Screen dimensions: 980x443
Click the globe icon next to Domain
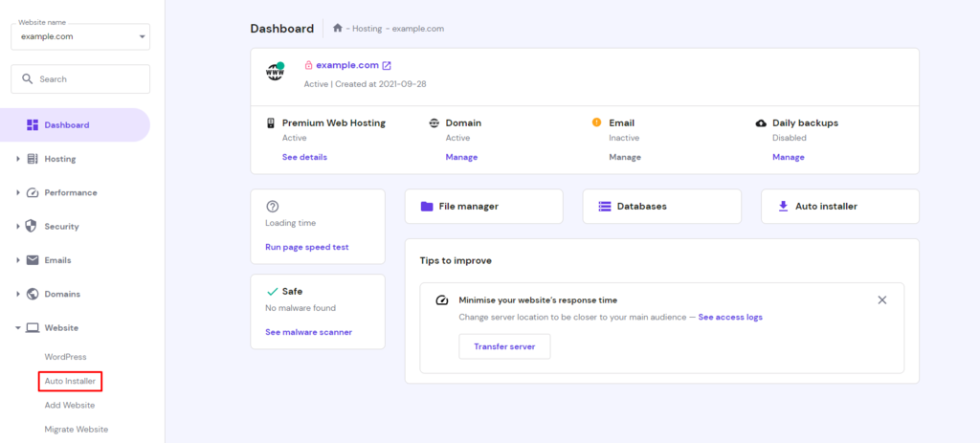[434, 123]
